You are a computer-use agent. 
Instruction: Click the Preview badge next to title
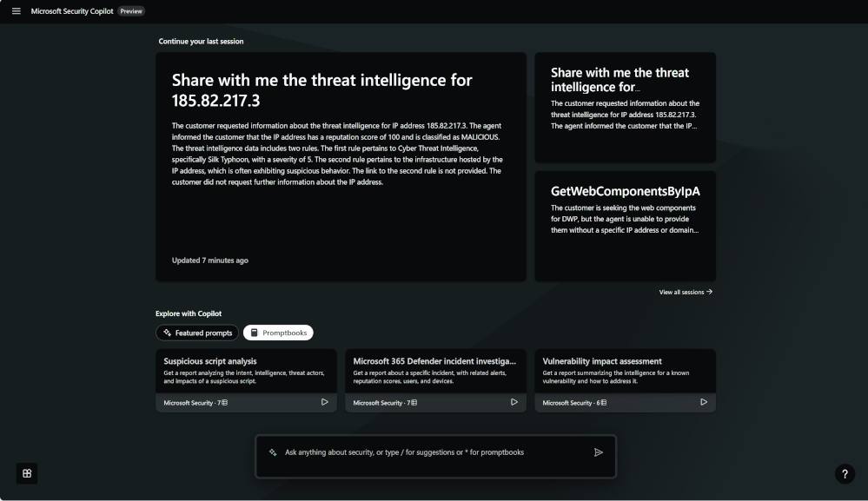click(x=131, y=11)
